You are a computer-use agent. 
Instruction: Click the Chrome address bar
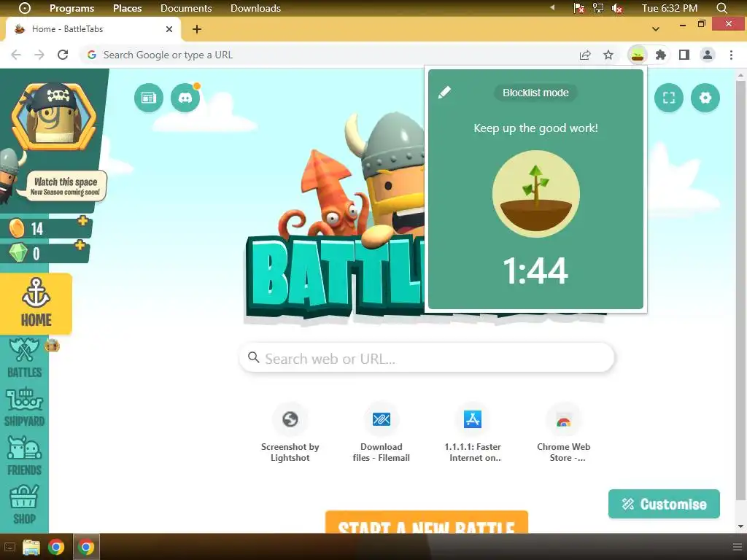[329, 55]
